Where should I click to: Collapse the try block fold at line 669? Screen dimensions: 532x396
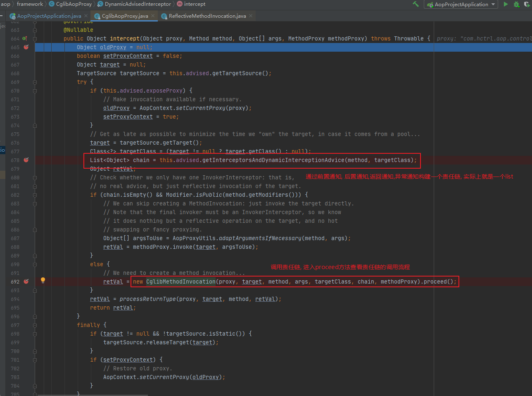(x=35, y=82)
